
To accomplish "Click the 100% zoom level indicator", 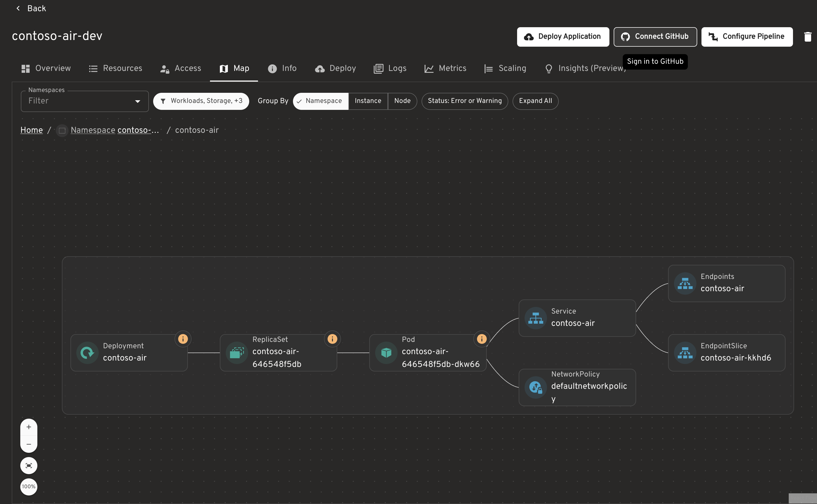I will pos(29,487).
